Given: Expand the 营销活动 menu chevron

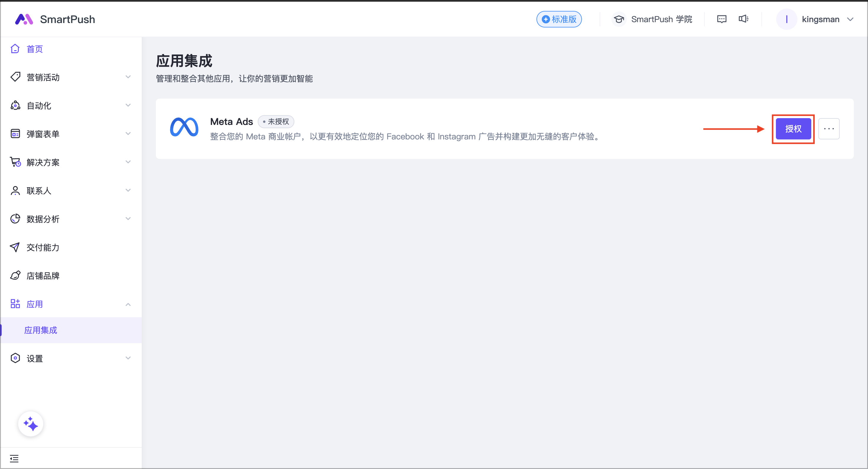Looking at the screenshot, I should pos(128,77).
